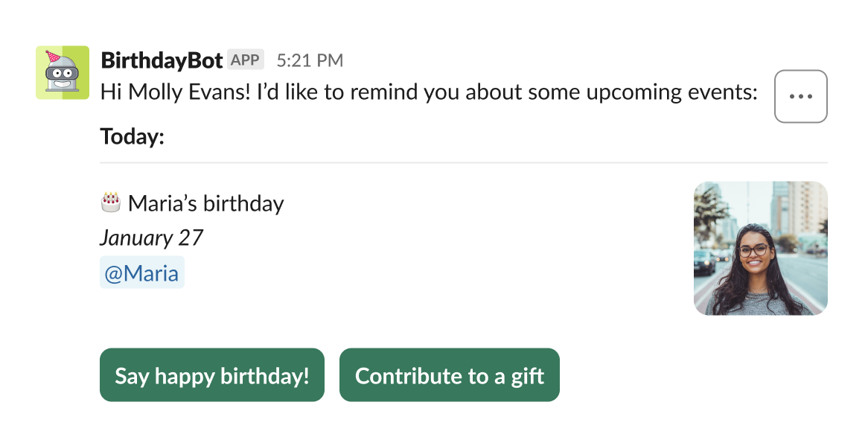The width and height of the screenshot is (868, 443).
Task: Click the birthday cake emoji next to Maria's birthday
Action: pos(112,202)
